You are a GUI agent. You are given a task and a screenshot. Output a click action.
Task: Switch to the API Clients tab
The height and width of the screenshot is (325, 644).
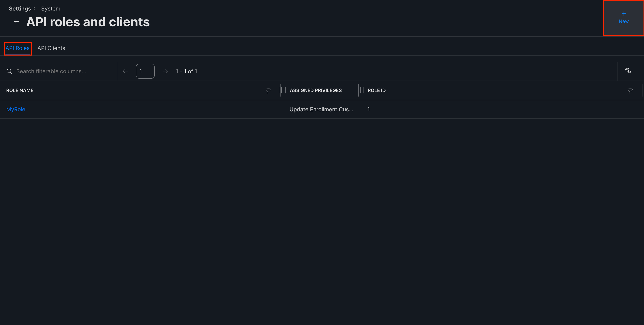point(51,48)
